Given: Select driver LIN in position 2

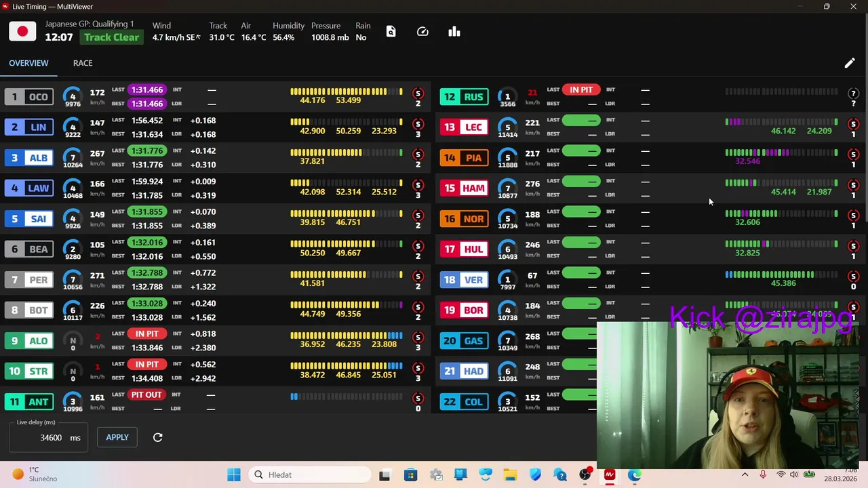Looking at the screenshot, I should tap(29, 127).
